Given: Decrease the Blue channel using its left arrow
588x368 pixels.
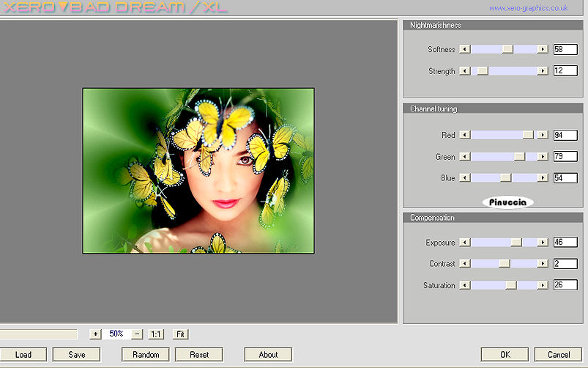Looking at the screenshot, I should click(465, 177).
